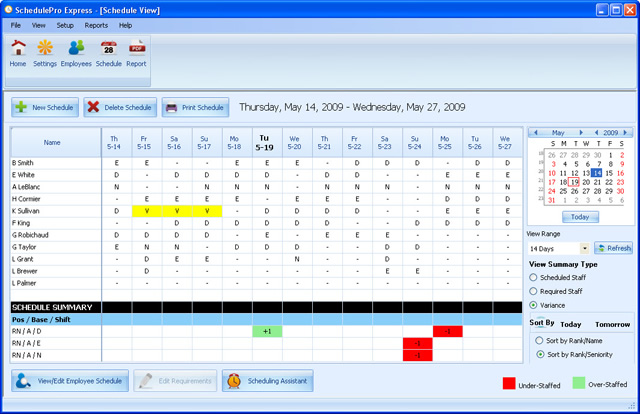Viewport: 640px width, 414px height.
Task: Select the Th 5-14 column header
Action: pyautogui.click(x=117, y=142)
